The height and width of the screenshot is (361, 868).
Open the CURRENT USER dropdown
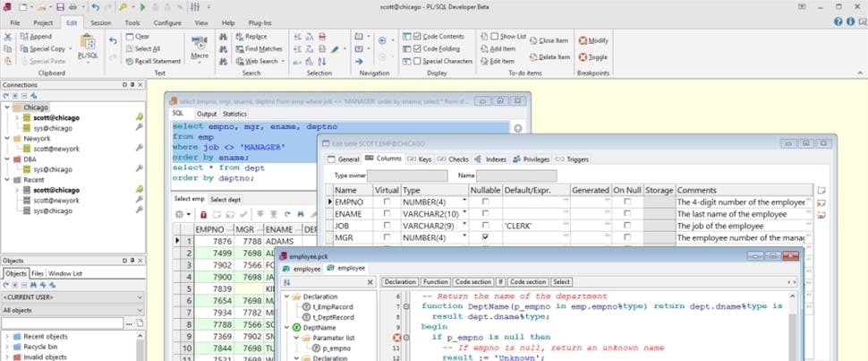pyautogui.click(x=140, y=297)
